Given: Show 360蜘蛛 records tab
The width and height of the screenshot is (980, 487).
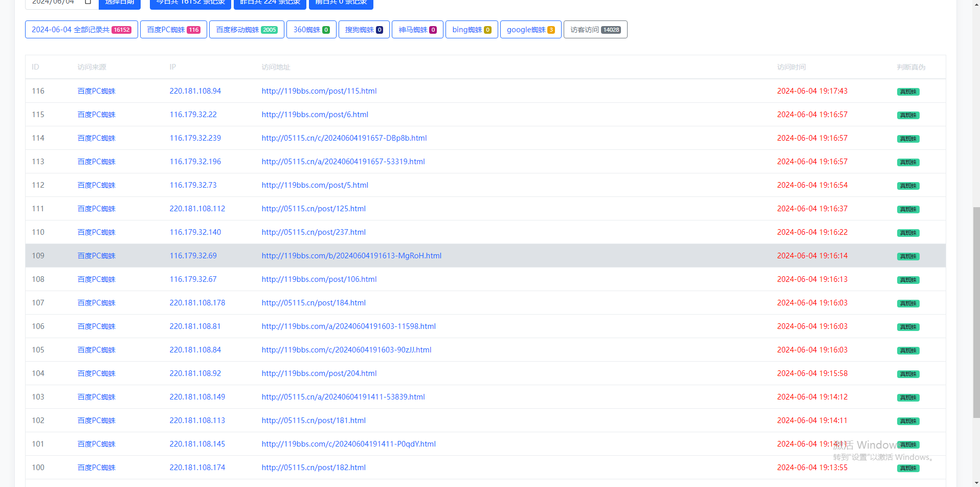Looking at the screenshot, I should 311,30.
